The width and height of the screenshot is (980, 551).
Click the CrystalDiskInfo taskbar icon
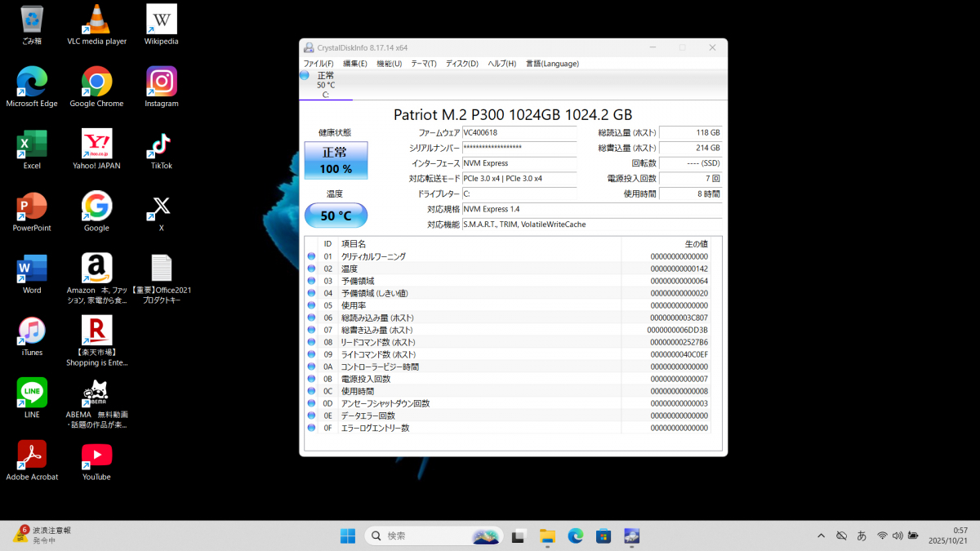click(x=631, y=536)
